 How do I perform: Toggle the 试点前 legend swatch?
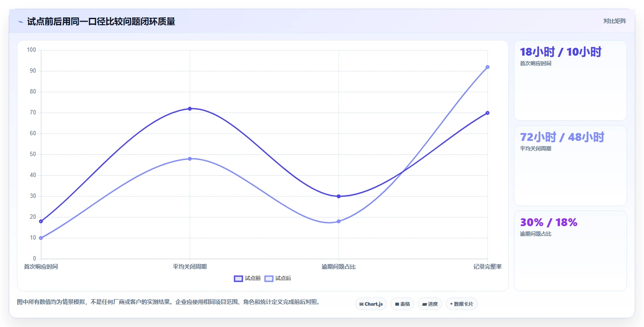pyautogui.click(x=238, y=278)
